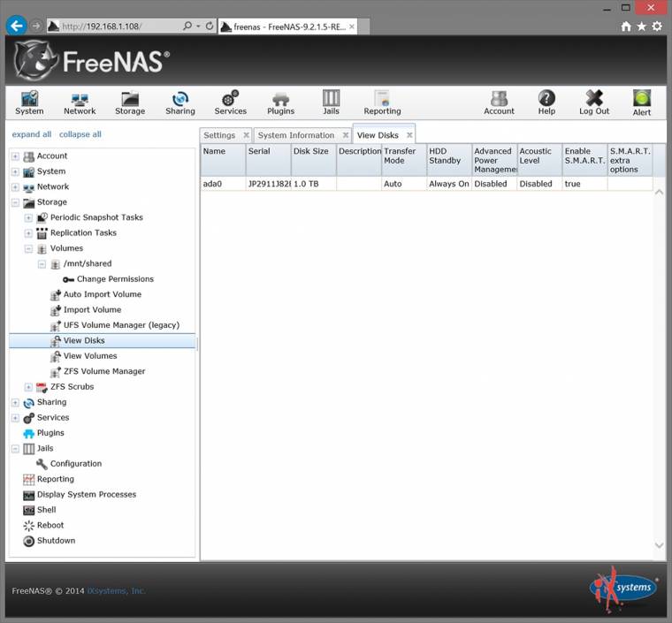Expand the ZFS Scrubs tree node
The image size is (672, 623).
28,387
